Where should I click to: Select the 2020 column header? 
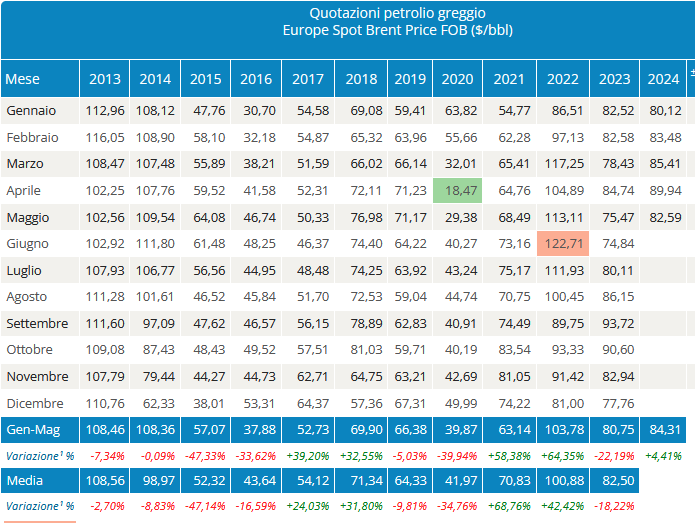point(457,79)
